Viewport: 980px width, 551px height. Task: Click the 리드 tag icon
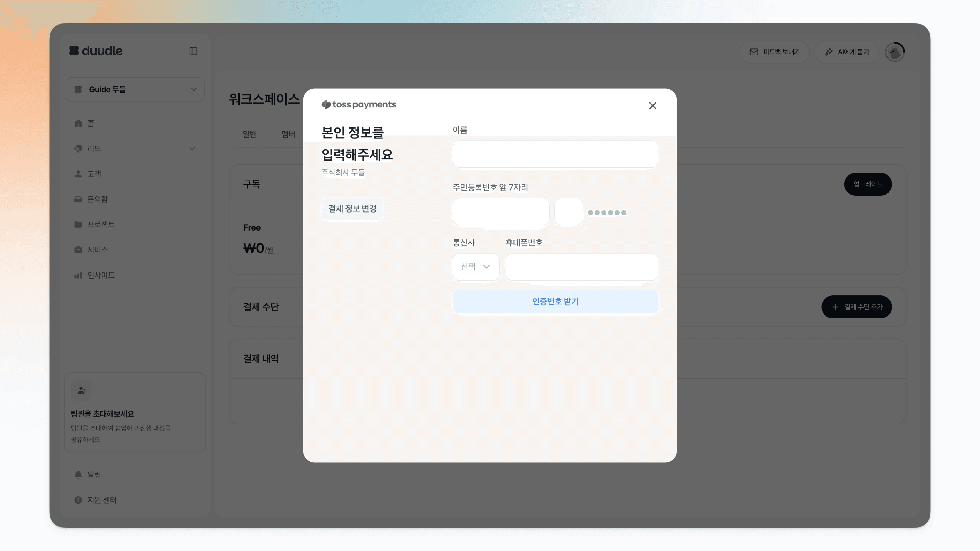[x=78, y=149]
